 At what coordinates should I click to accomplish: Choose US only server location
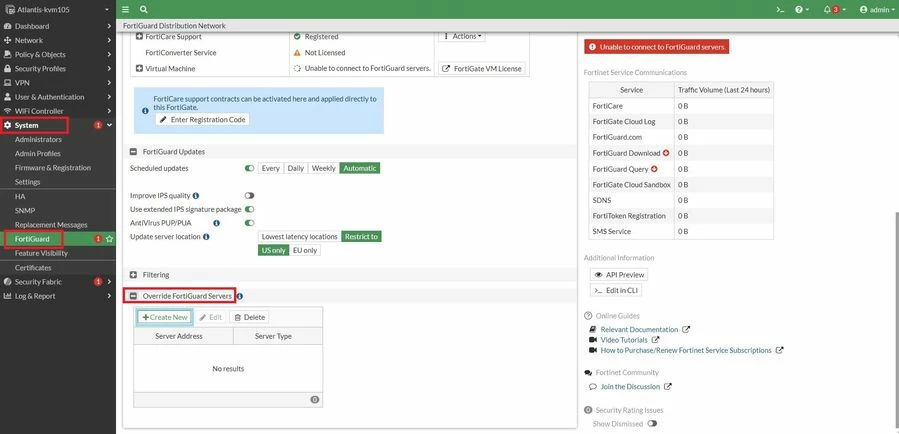pyautogui.click(x=273, y=251)
